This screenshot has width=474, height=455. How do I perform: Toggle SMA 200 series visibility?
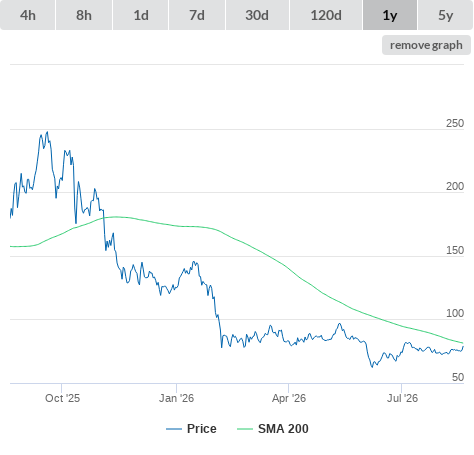(x=283, y=429)
